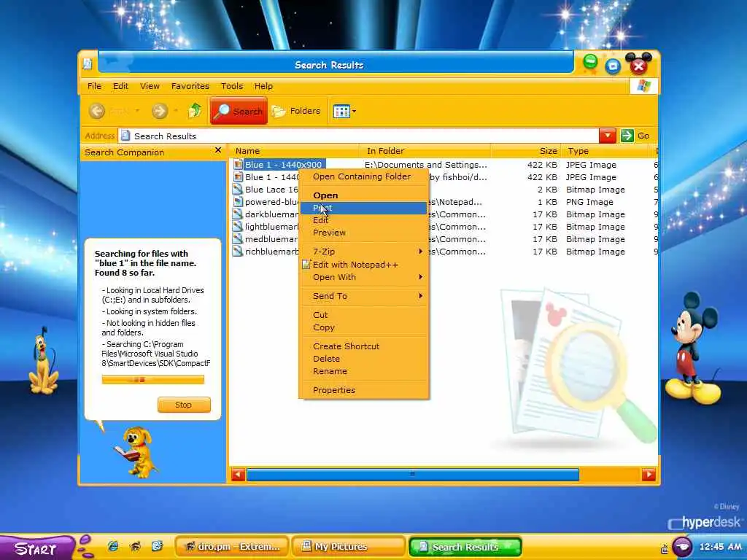747x560 pixels.
Task: Click the Address bar field
Action: (x=358, y=136)
